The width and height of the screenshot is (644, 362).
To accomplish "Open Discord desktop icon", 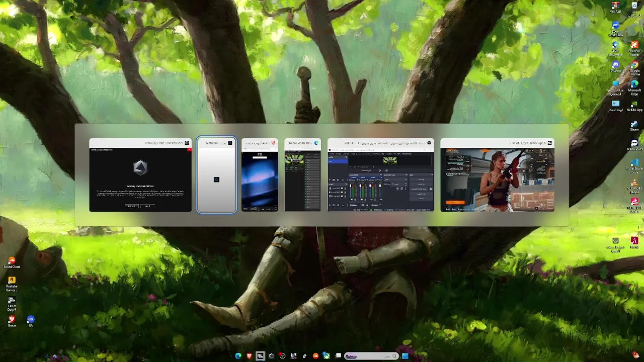I will click(615, 67).
